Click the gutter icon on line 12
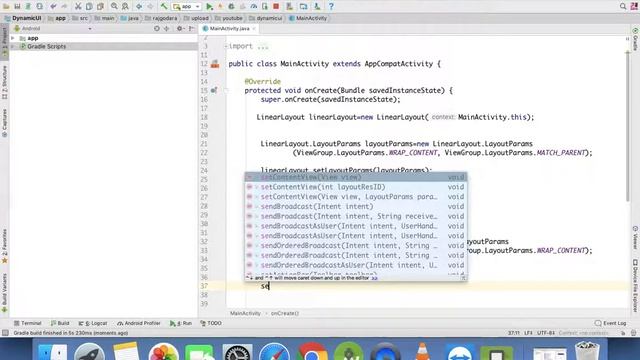Viewport: 640px width, 360px height. point(215,64)
